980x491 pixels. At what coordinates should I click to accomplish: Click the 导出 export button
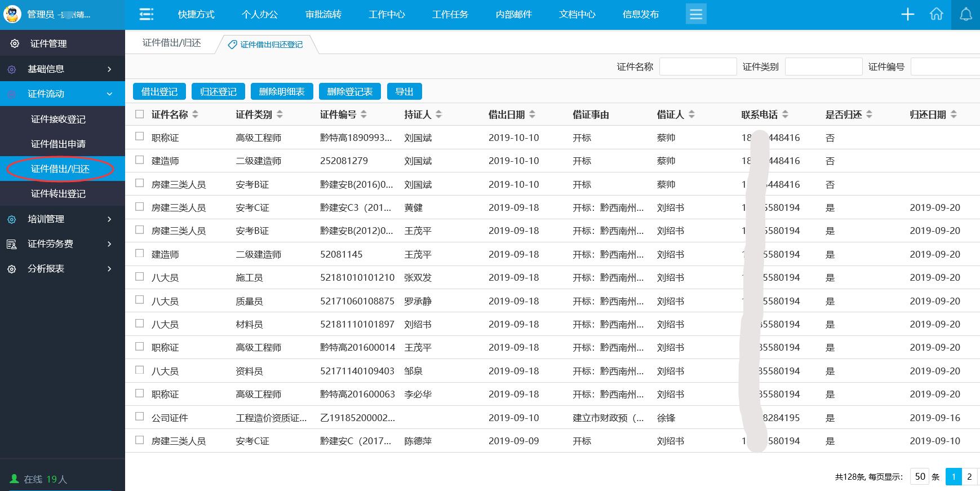point(405,91)
